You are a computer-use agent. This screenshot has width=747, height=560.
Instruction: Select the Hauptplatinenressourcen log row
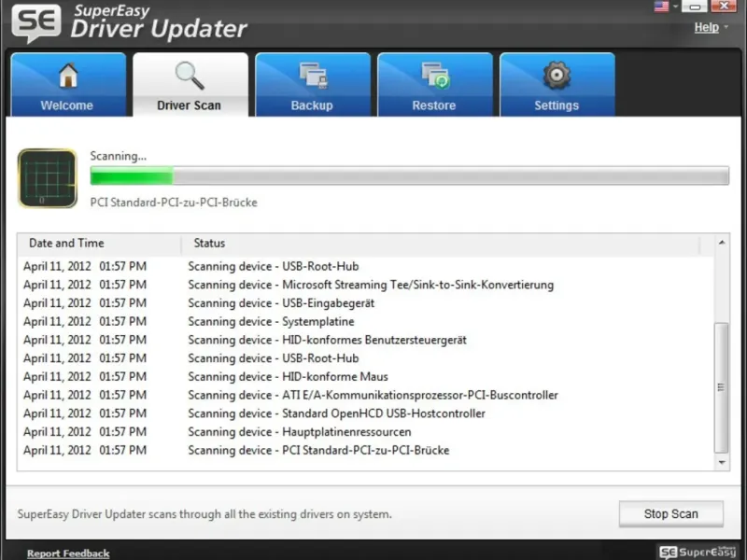pyautogui.click(x=366, y=432)
